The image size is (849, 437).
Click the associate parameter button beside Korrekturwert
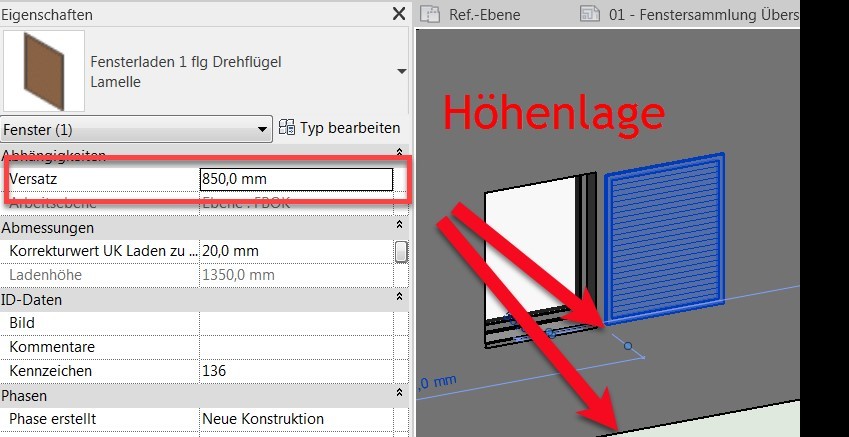(x=401, y=251)
